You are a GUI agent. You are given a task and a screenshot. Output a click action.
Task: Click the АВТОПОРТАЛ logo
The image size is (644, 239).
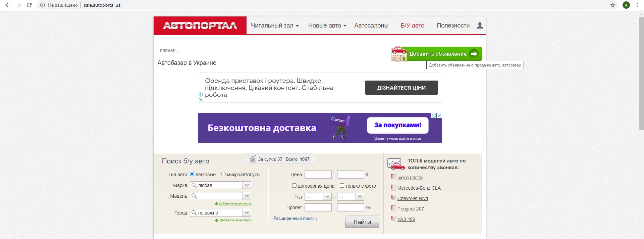pos(200,26)
